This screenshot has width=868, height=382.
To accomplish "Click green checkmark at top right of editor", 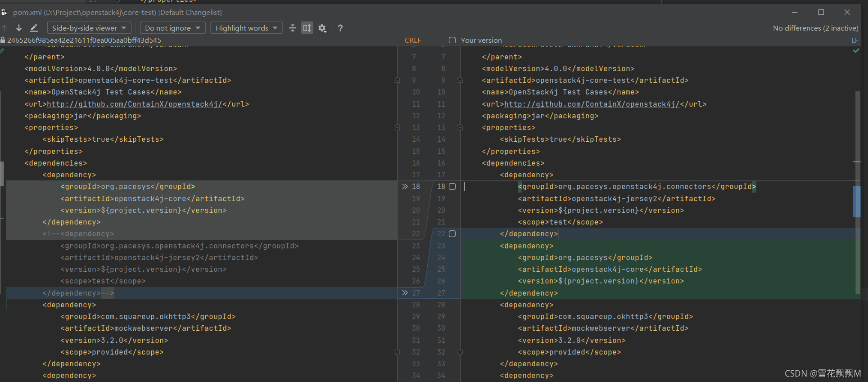I will (856, 51).
